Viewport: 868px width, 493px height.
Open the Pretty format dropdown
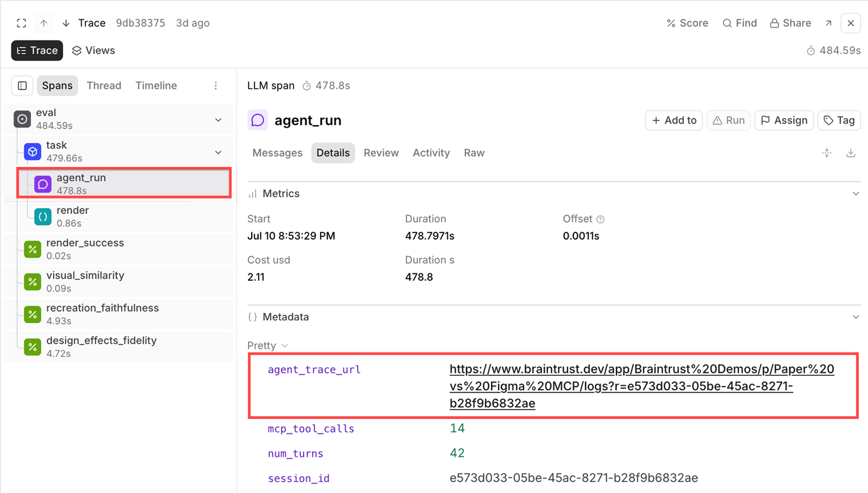pyautogui.click(x=268, y=346)
